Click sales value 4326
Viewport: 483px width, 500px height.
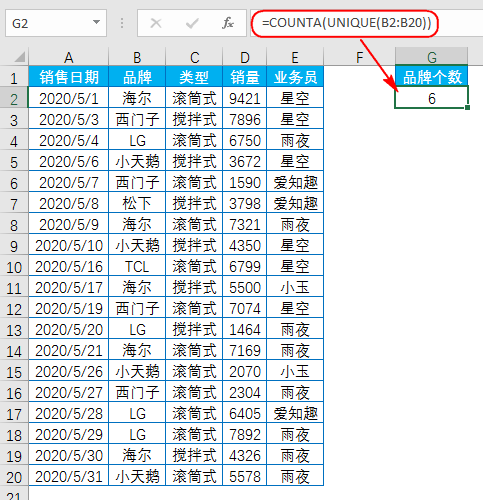pos(245,454)
